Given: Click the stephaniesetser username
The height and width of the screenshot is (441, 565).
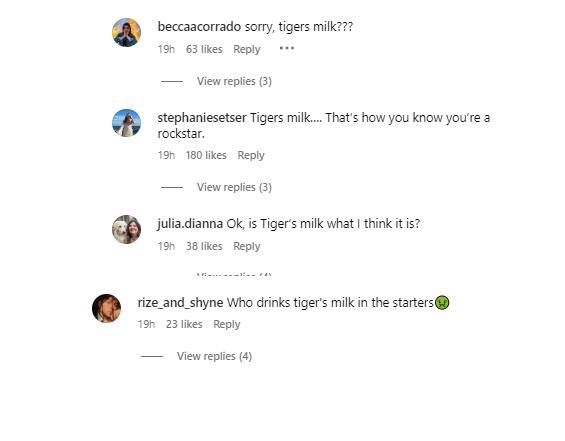Looking at the screenshot, I should pyautogui.click(x=202, y=118).
